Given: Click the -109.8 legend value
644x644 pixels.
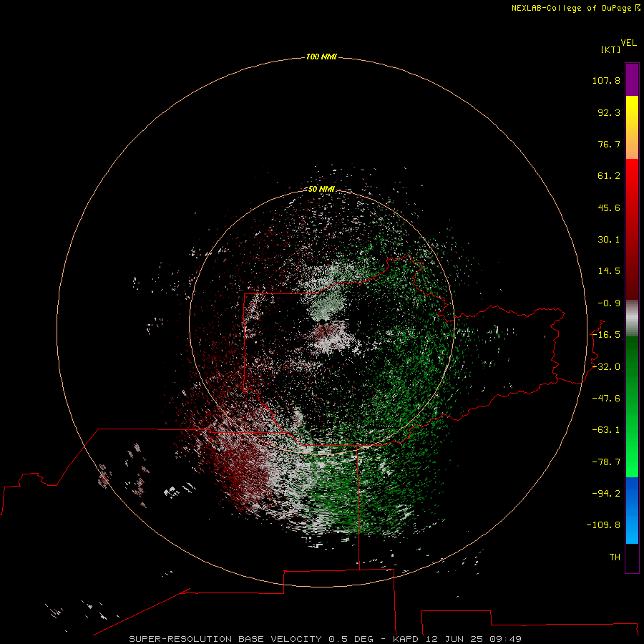Looking at the screenshot, I should coord(603,525).
